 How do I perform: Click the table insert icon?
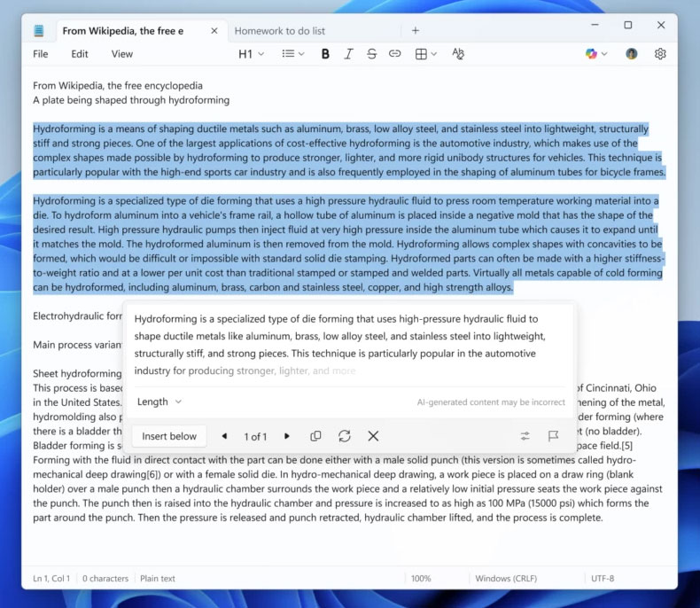(x=421, y=54)
